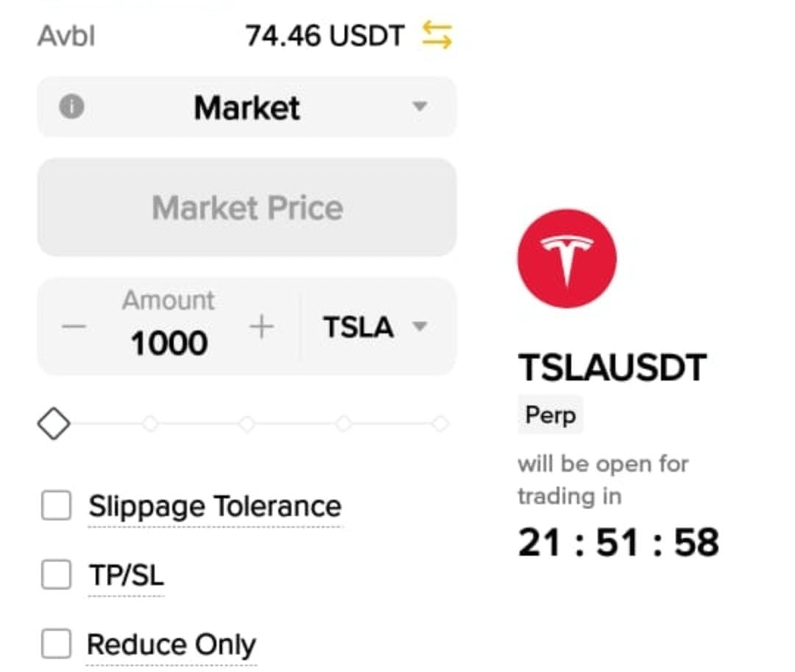Viewport: 795px width, 672px height.
Task: Open the Market order type dropdown
Action: pyautogui.click(x=420, y=107)
